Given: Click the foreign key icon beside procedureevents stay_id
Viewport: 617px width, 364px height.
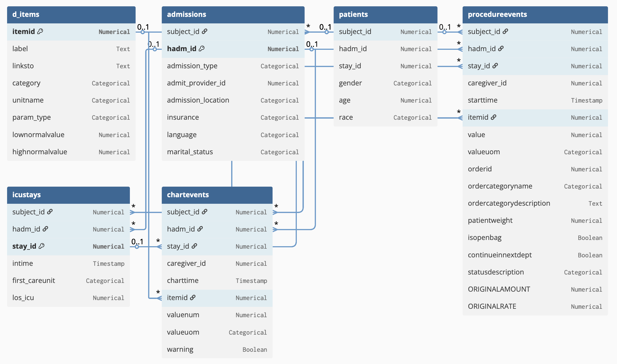Looking at the screenshot, I should (x=495, y=66).
